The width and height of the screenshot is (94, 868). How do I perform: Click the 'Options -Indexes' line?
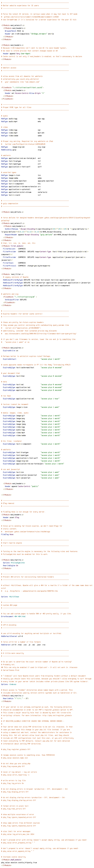tap(9, 684)
